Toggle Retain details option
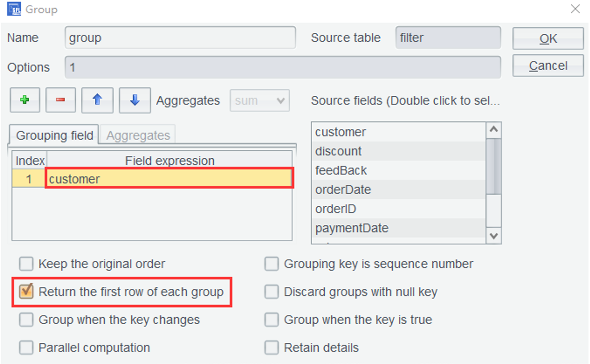590x364 pixels. point(272,348)
